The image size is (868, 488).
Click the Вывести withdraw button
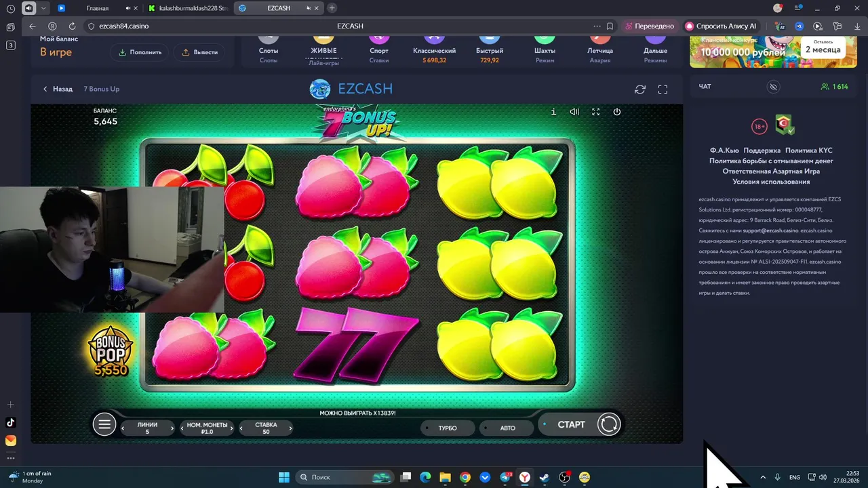click(x=199, y=52)
